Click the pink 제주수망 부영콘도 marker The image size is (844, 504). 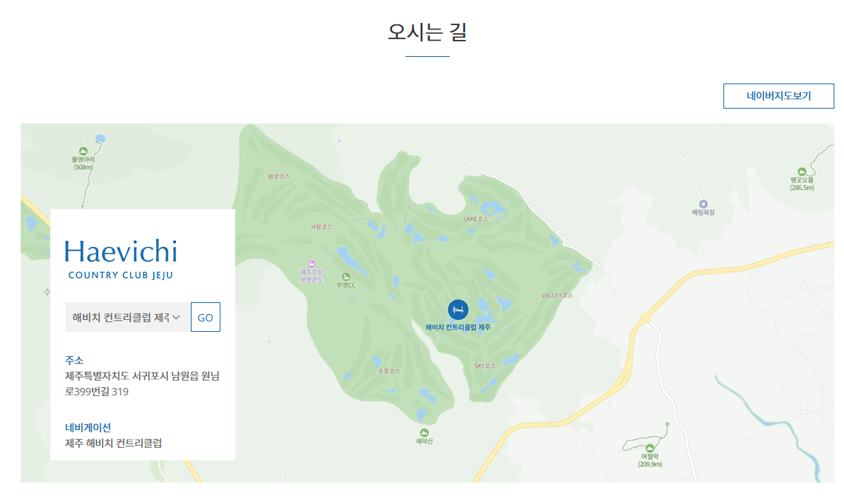[x=311, y=264]
